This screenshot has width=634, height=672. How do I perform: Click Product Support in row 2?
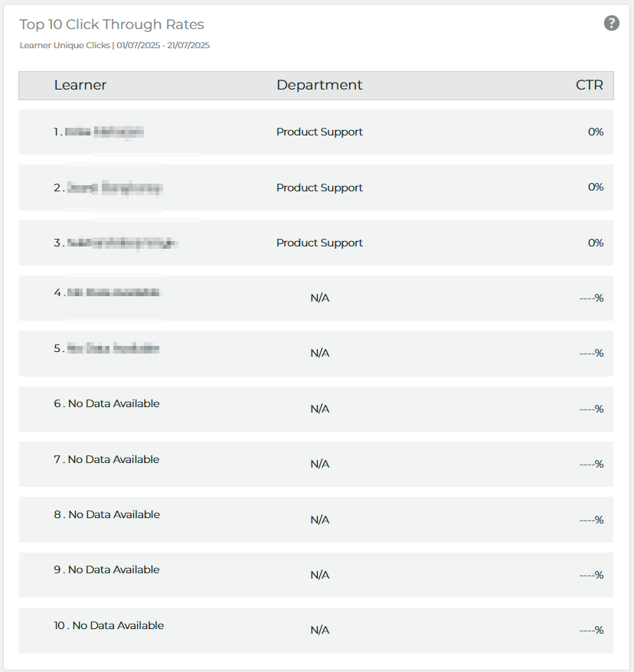319,188
